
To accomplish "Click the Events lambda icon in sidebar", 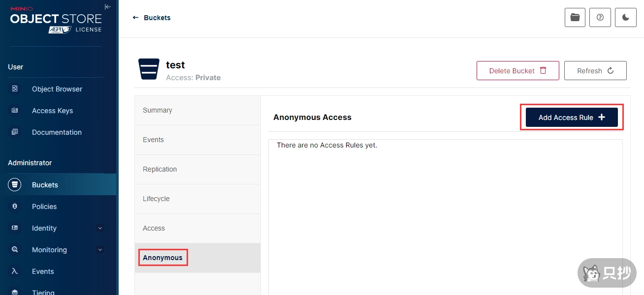I will tap(15, 271).
